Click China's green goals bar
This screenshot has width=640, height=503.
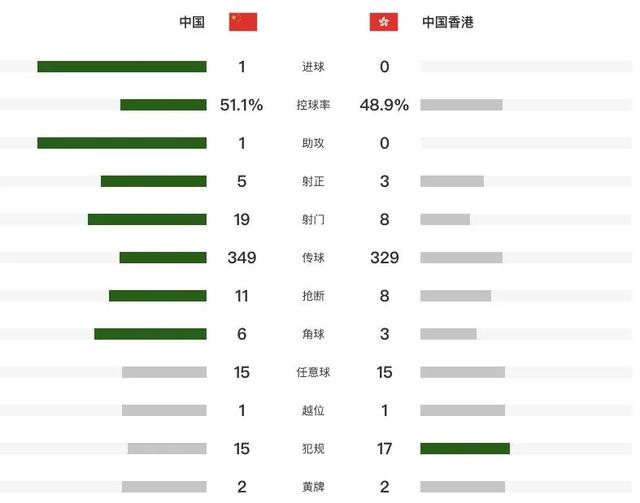pyautogui.click(x=122, y=67)
